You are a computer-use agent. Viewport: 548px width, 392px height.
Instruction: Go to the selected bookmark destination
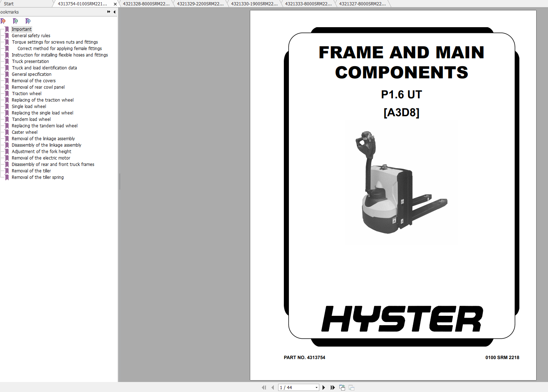click(x=28, y=21)
